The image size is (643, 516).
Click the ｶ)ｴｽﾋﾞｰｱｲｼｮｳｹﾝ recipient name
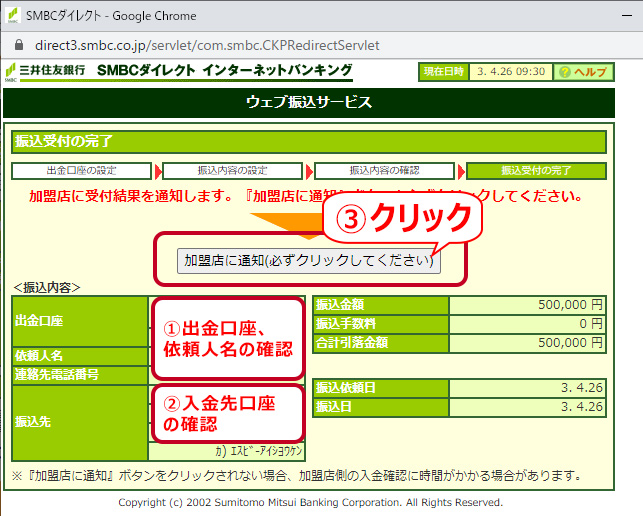[x=259, y=451]
